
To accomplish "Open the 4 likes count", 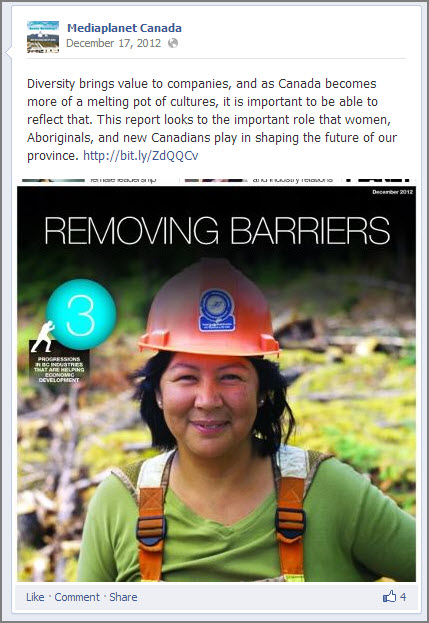I will coord(403,596).
